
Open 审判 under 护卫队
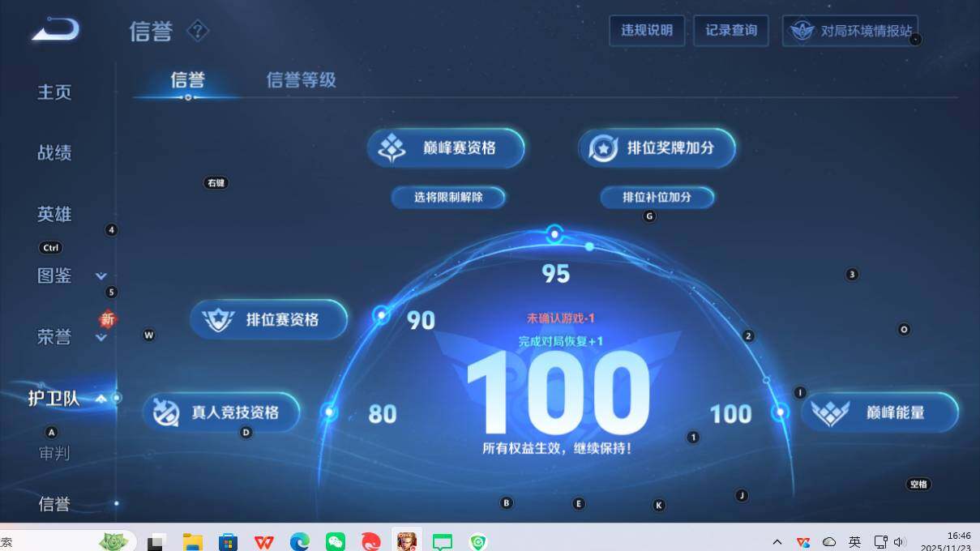point(54,453)
